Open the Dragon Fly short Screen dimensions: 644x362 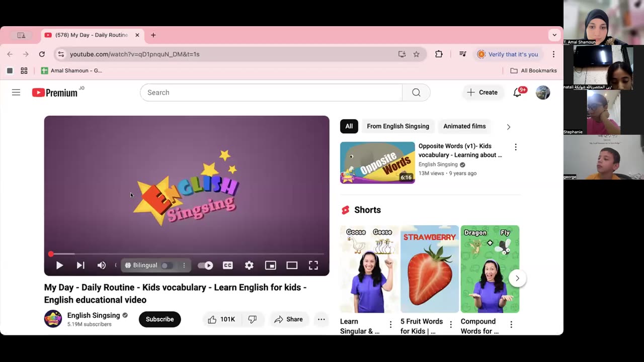(490, 269)
